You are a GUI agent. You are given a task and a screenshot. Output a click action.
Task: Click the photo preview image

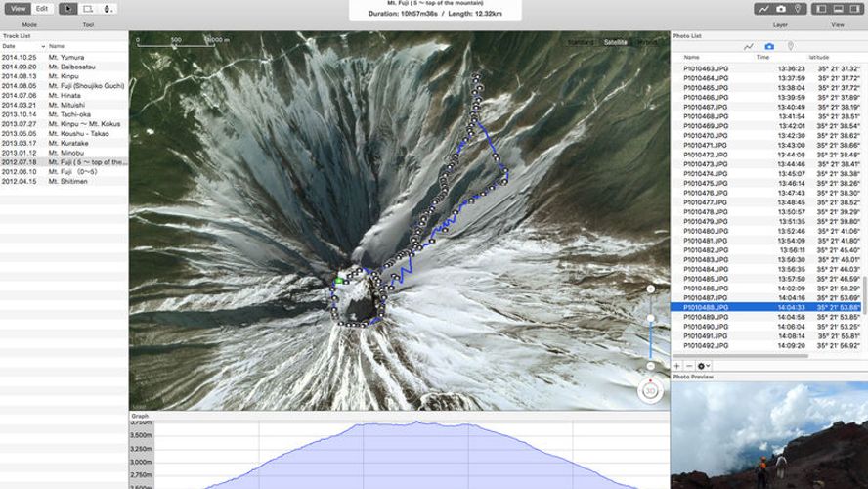pos(769,435)
